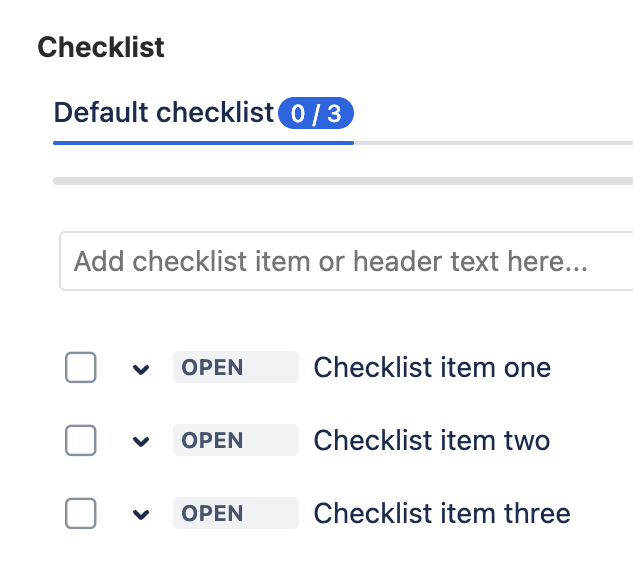Select the Checklist item two label
The image size is (633, 561).
pos(432,440)
